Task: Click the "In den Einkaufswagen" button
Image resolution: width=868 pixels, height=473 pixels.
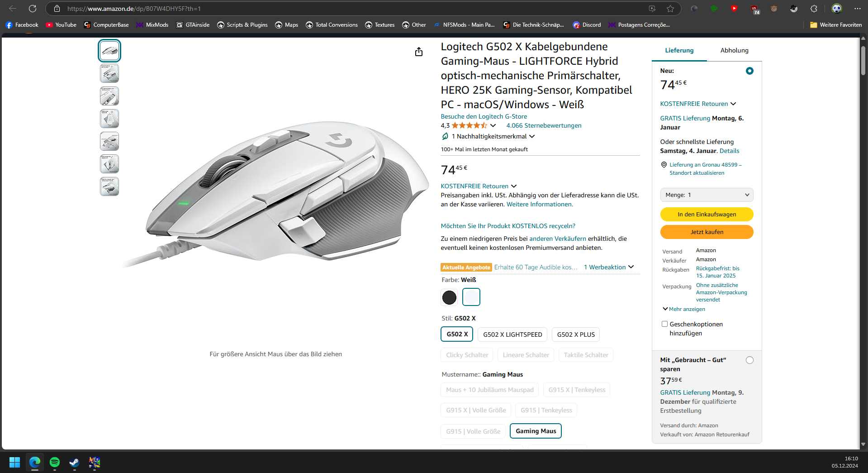Action: point(707,215)
